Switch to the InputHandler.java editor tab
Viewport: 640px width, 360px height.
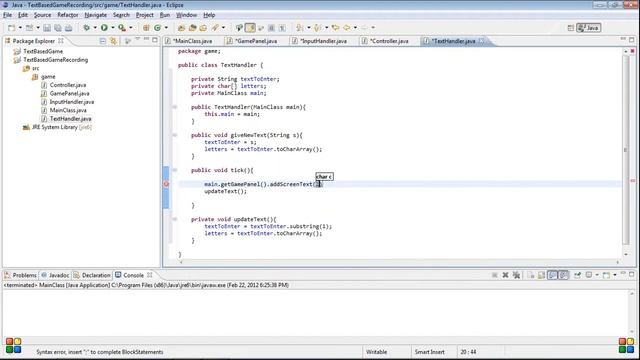[x=323, y=41]
